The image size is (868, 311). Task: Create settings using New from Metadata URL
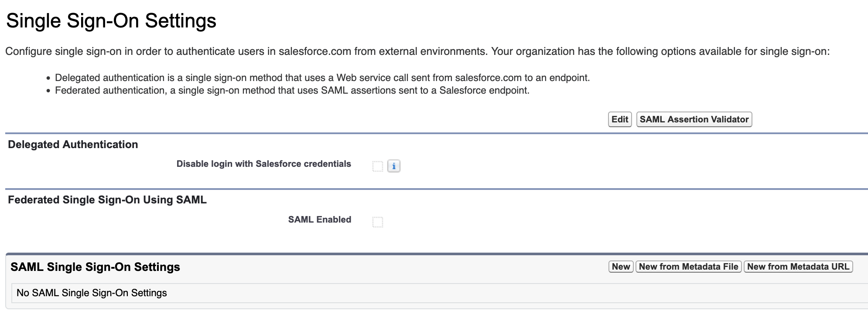tap(798, 266)
